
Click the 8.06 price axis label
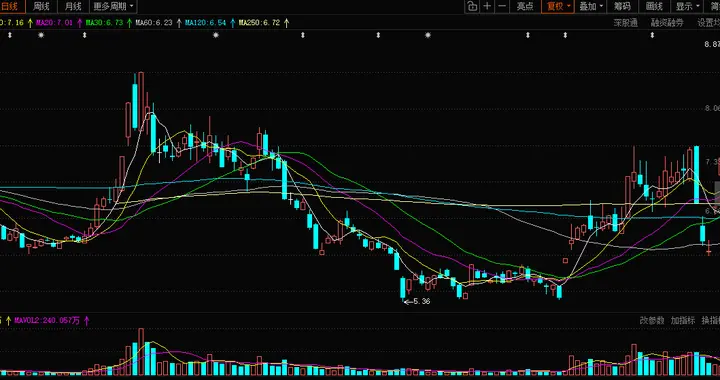(x=712, y=108)
